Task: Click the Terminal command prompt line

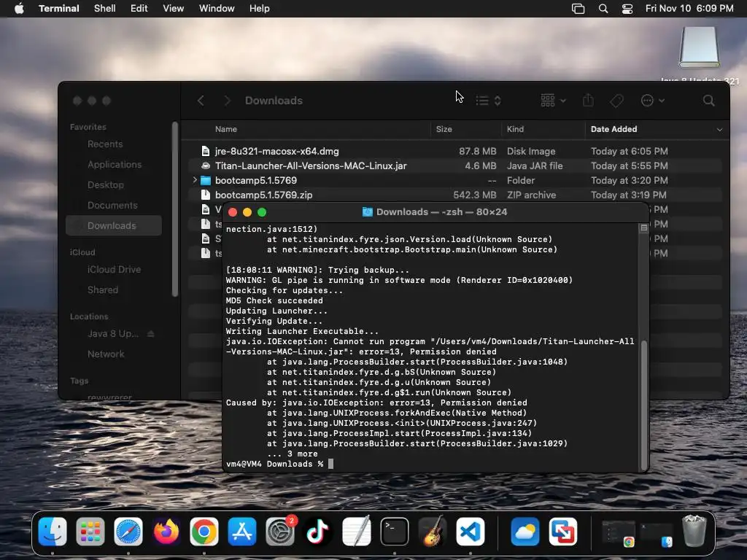Action: pos(430,464)
